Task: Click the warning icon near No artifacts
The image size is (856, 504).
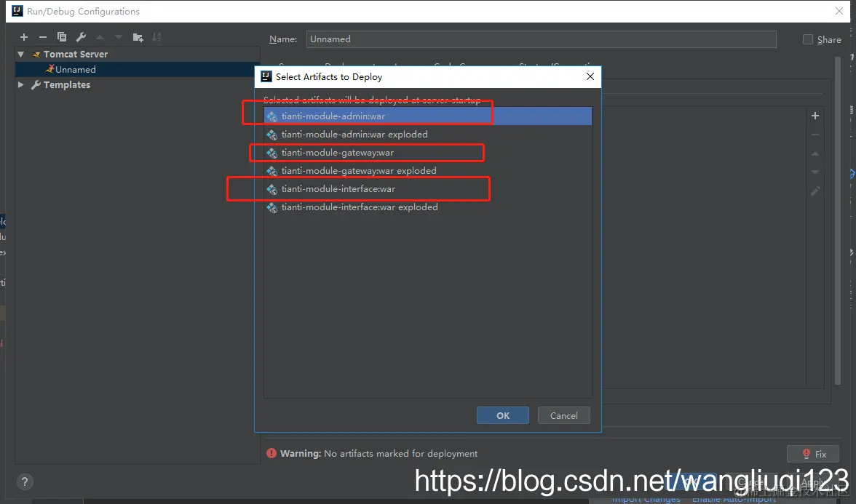Action: pos(272,453)
